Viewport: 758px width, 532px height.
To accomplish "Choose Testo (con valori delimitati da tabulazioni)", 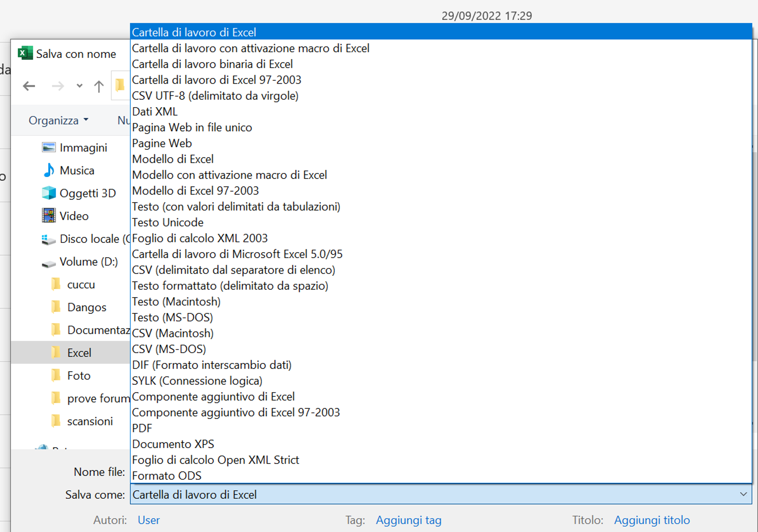I will (441, 206).
